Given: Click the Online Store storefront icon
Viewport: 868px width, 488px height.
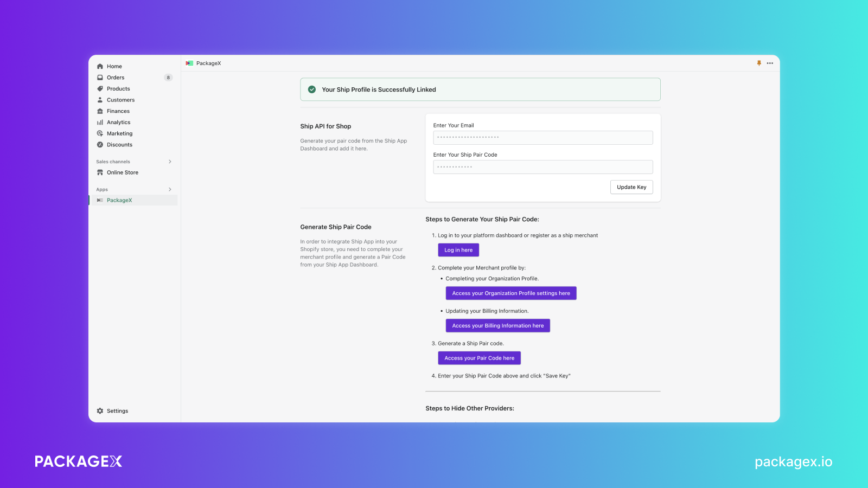Looking at the screenshot, I should (100, 172).
